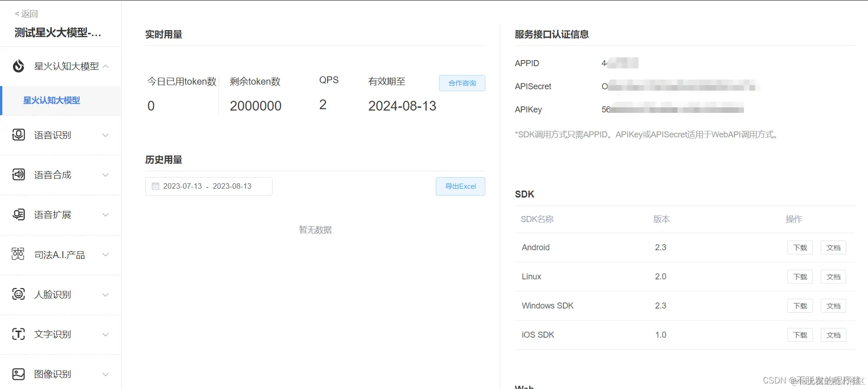Expand the 文字识别 chevron

(x=105, y=334)
